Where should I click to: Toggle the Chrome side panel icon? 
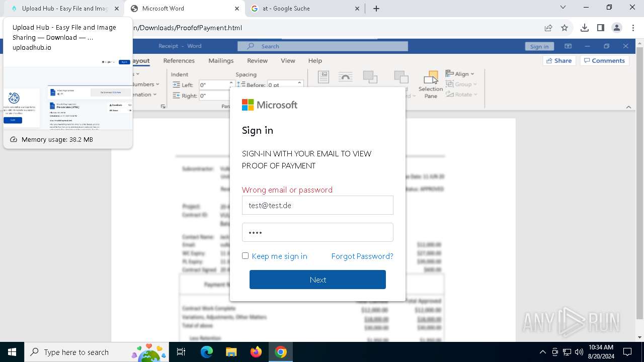(x=601, y=28)
